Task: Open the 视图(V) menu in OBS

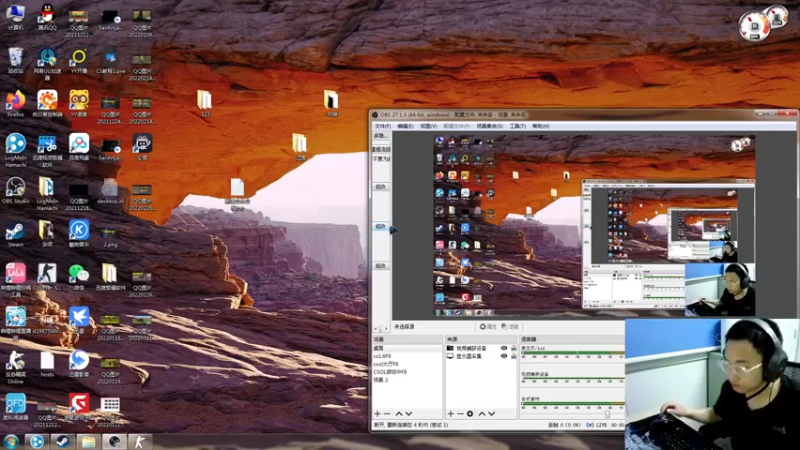Action: tap(429, 126)
